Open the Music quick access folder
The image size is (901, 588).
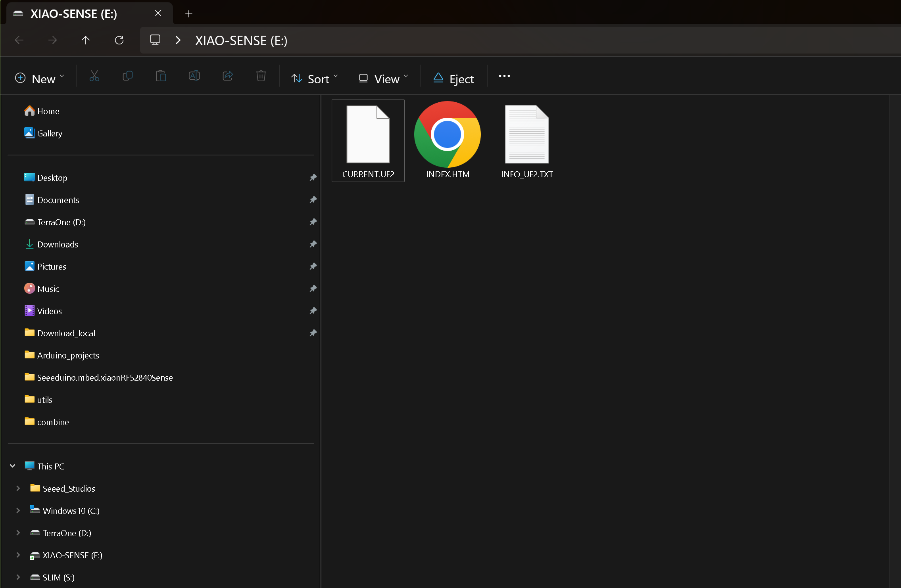[x=42, y=289]
